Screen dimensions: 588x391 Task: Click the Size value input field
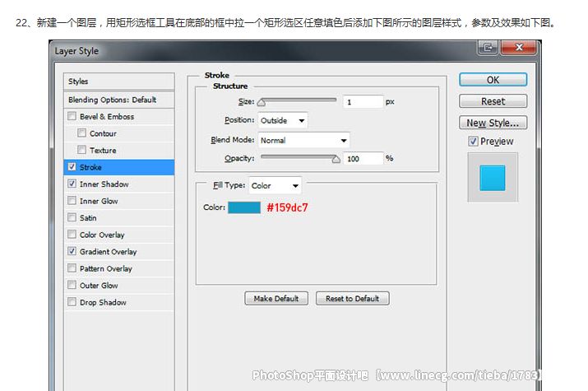pyautogui.click(x=363, y=102)
